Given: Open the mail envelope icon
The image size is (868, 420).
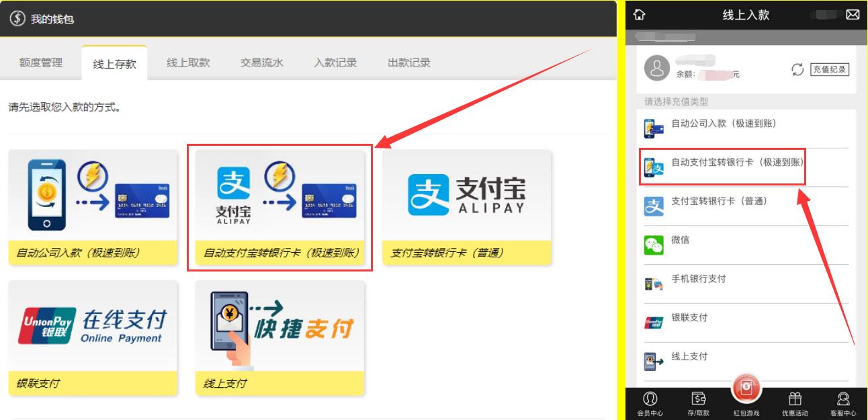Looking at the screenshot, I should click(x=853, y=15).
